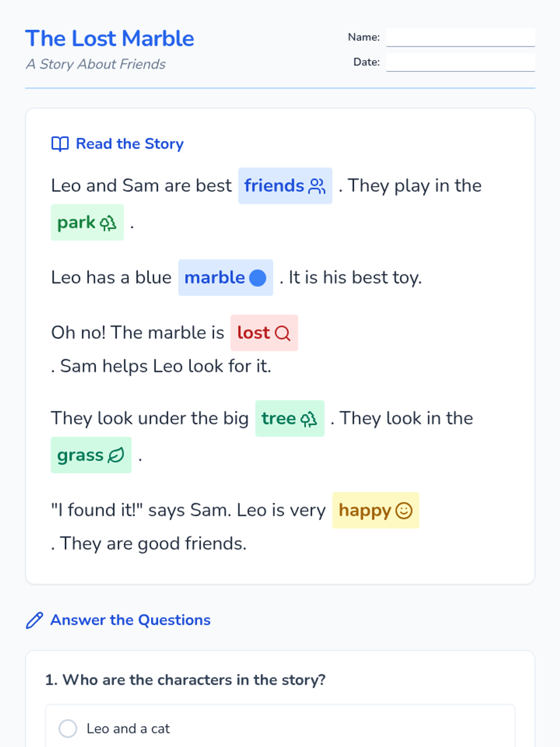Screen dimensions: 560x747
Task: Click the Date input field
Action: [460, 62]
